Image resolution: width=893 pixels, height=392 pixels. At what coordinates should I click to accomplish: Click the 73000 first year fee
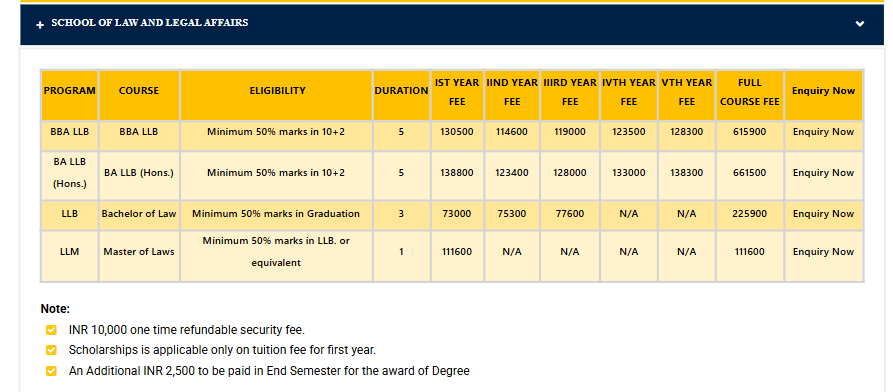(457, 214)
